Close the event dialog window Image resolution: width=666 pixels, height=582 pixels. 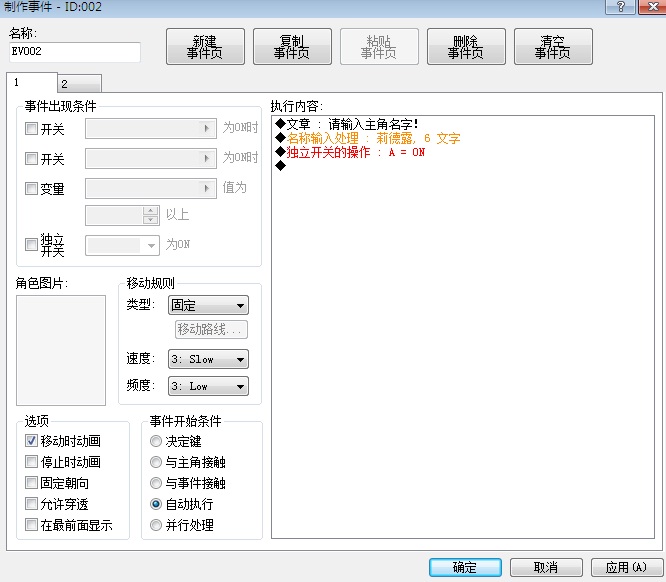[x=652, y=6]
